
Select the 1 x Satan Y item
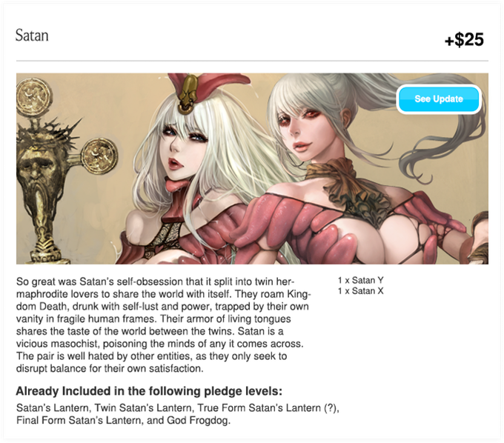pyautogui.click(x=361, y=280)
